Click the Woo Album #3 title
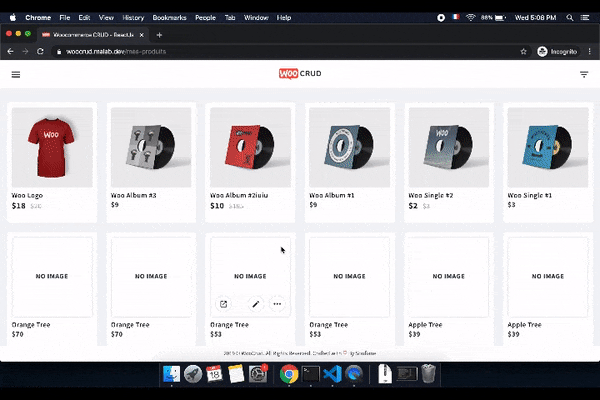This screenshot has width=600, height=400. pyautogui.click(x=134, y=195)
